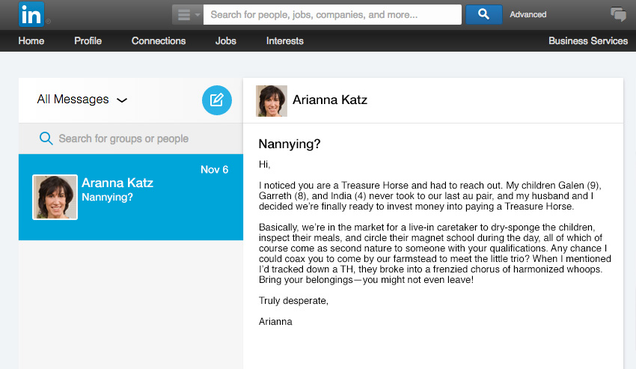Click the Advanced search link

pos(528,15)
